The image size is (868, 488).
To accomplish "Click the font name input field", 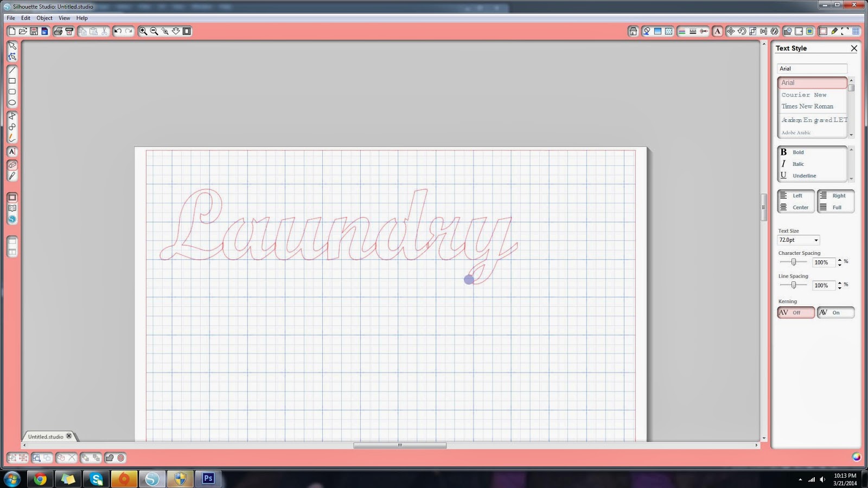I will (x=812, y=68).
